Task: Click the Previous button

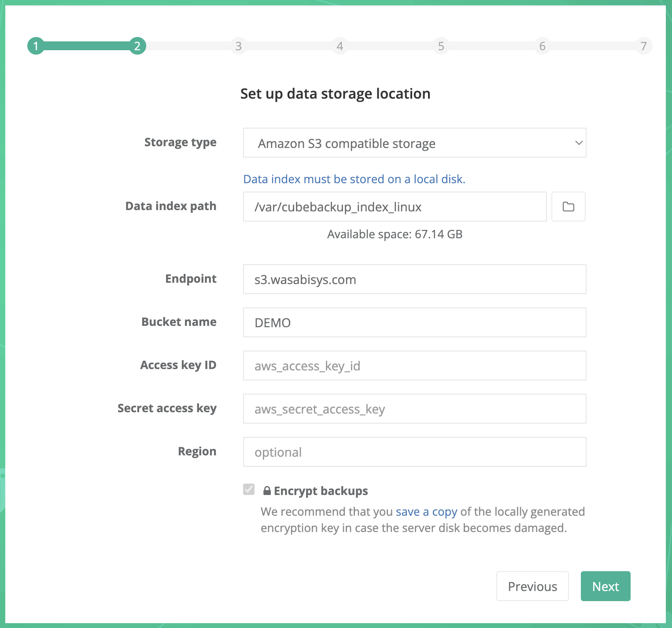Action: [x=532, y=586]
